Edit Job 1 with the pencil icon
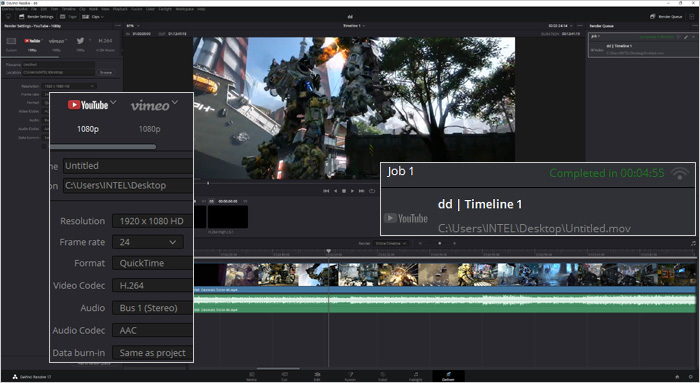Screen dimensions: 700x383 coord(686,37)
